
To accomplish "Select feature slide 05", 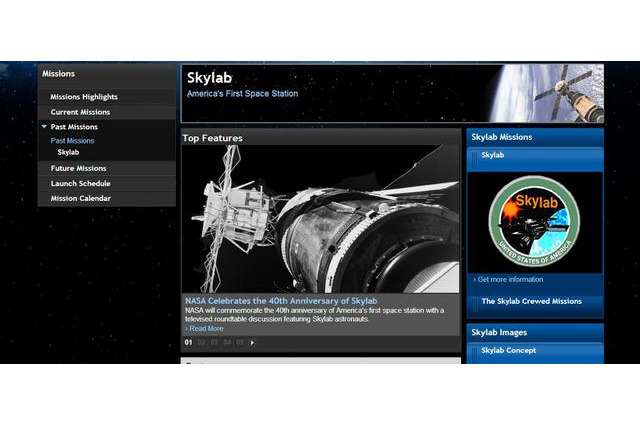I will click(240, 342).
